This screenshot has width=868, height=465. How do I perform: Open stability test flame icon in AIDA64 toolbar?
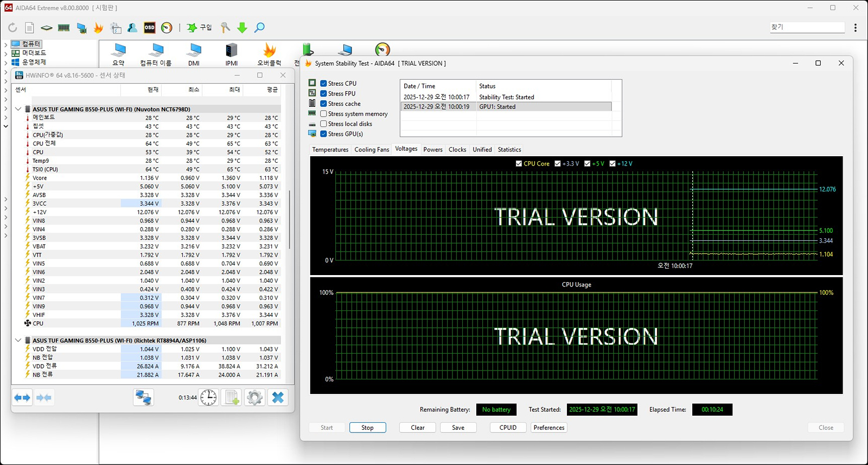(98, 27)
